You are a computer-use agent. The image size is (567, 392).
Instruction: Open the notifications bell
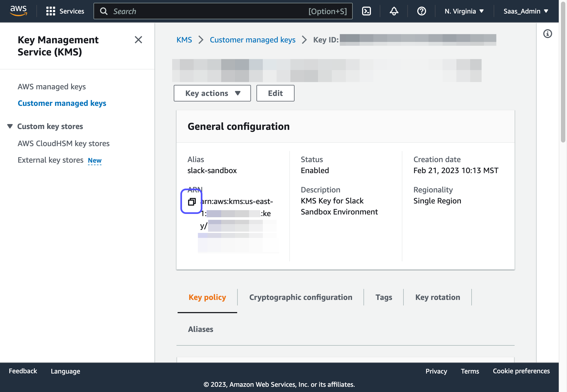click(394, 11)
